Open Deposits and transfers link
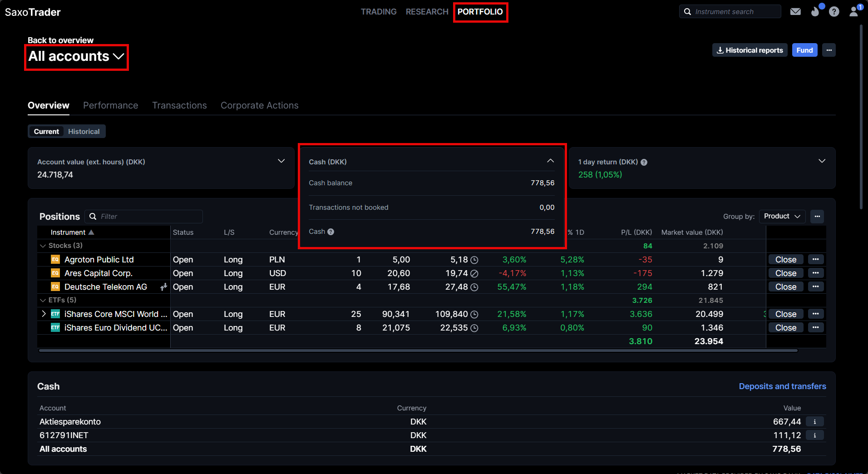Screen dimensions: 868x474 (782, 386)
